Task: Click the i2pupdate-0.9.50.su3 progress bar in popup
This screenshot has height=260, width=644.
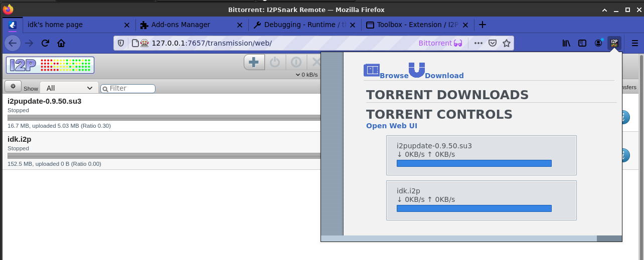Action: point(474,163)
